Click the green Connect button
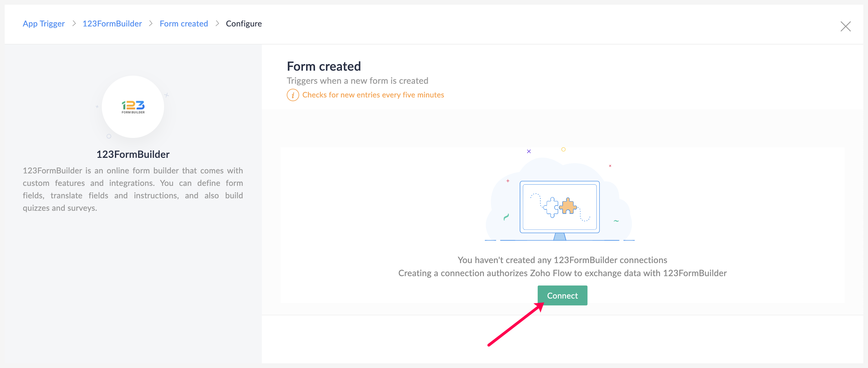This screenshot has width=868, height=368. pos(562,295)
